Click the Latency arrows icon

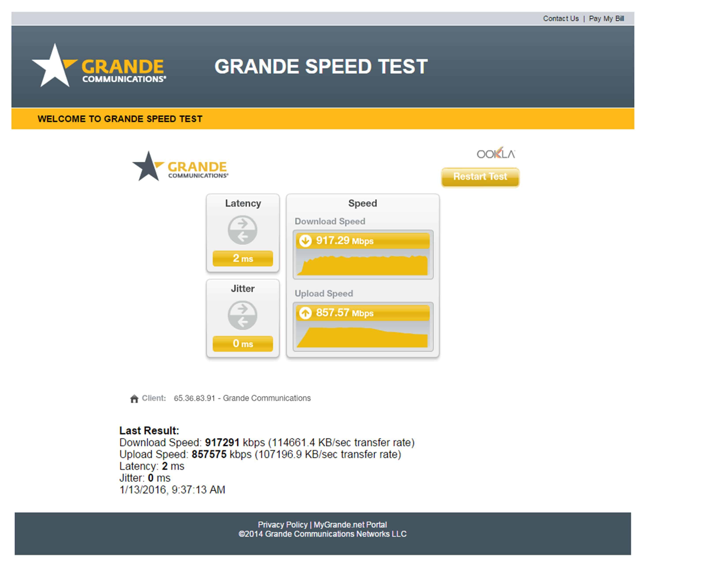(242, 230)
